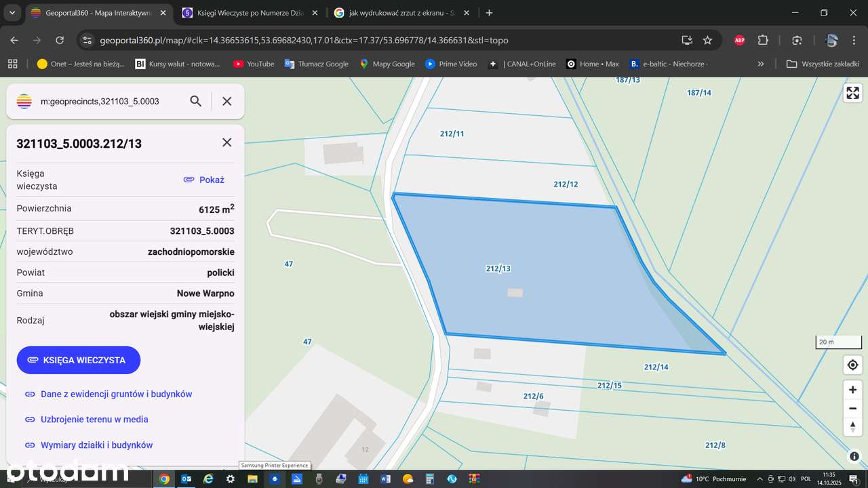Image resolution: width=868 pixels, height=488 pixels.
Task: Switch to Księgi Wieczyste po Numerze tab
Action: 250,13
